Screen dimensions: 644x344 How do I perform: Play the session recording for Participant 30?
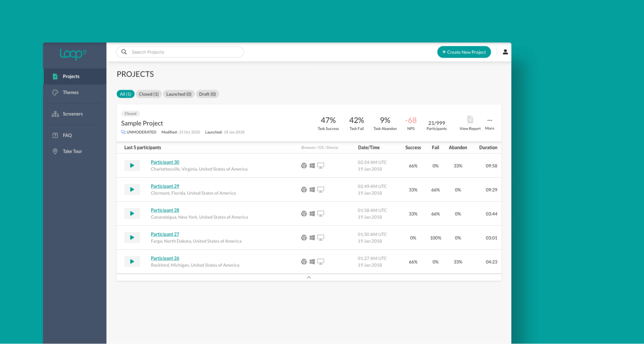coord(132,165)
